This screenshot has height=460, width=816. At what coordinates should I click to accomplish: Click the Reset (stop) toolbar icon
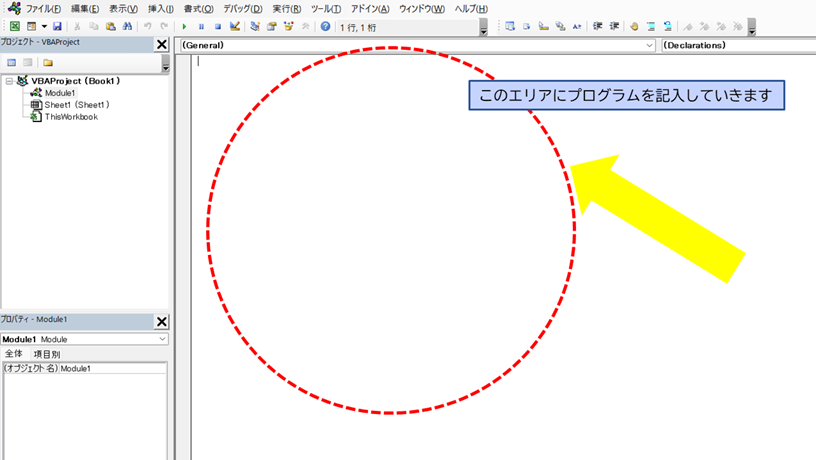[217, 26]
